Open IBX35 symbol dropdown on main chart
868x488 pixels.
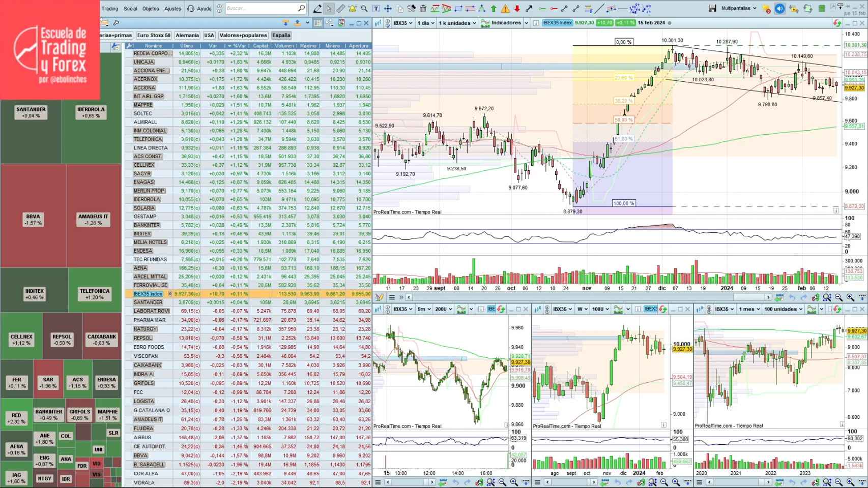[x=403, y=23]
